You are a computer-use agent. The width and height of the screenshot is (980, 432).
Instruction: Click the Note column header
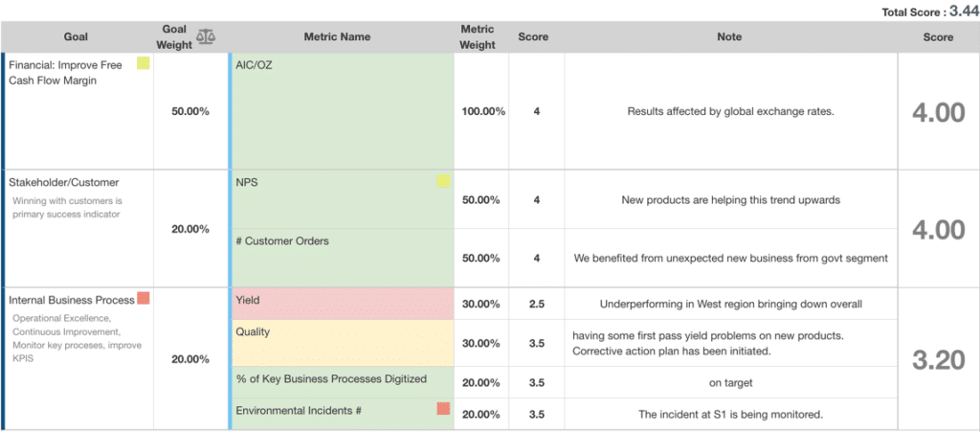[729, 37]
